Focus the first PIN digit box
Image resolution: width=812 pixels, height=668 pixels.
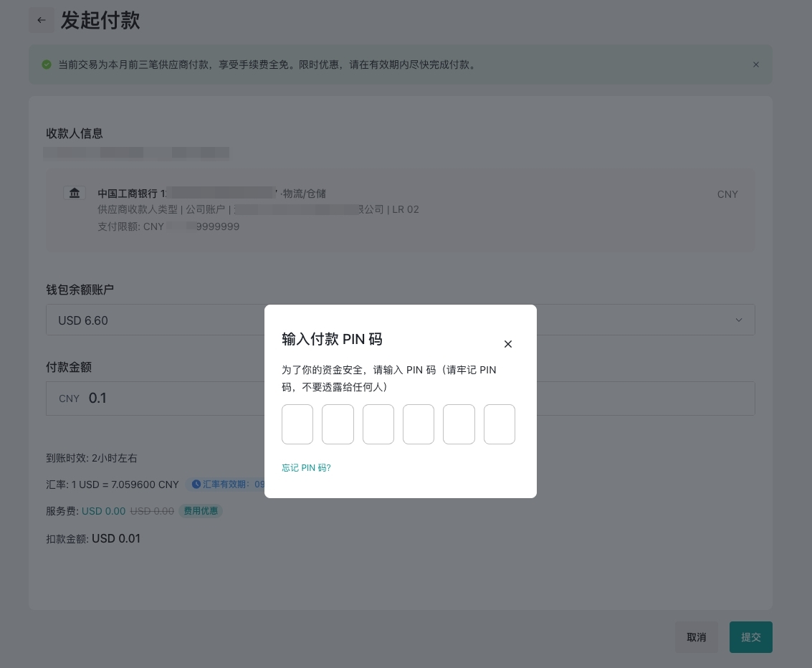point(297,424)
